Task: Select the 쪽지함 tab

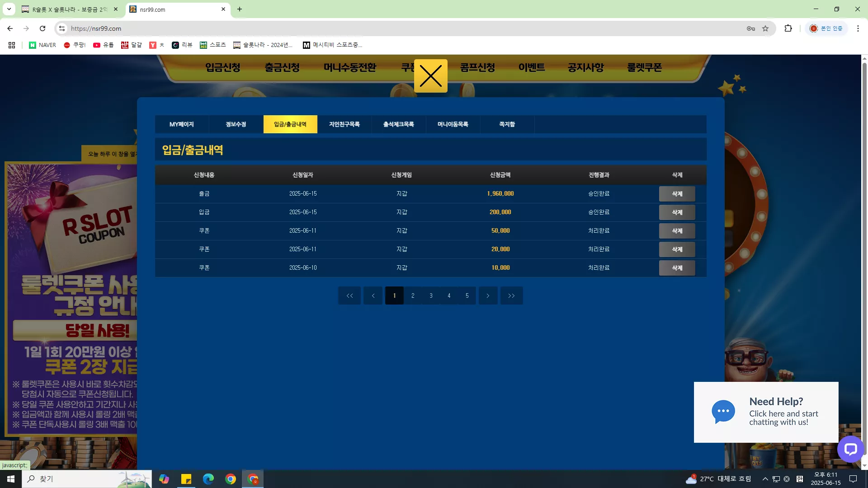Action: point(507,124)
